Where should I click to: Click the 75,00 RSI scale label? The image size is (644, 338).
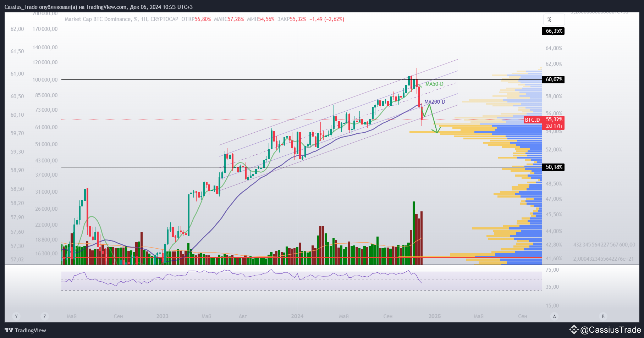point(552,270)
